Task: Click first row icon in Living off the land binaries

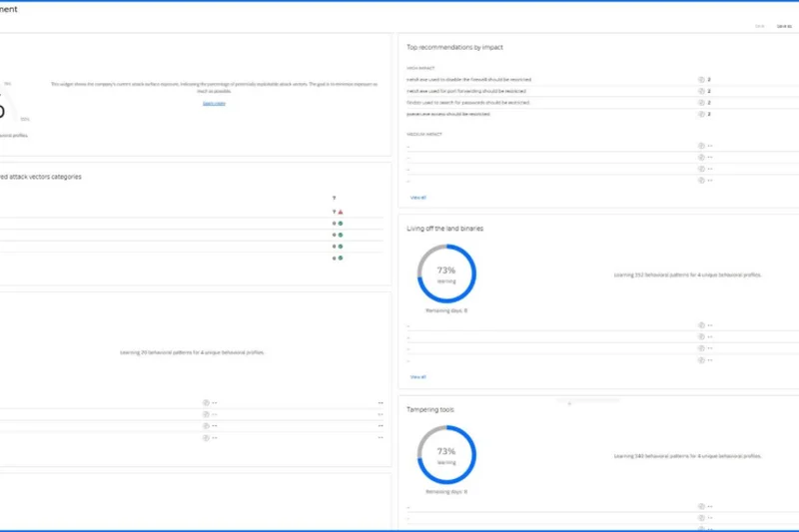Action: point(701,324)
